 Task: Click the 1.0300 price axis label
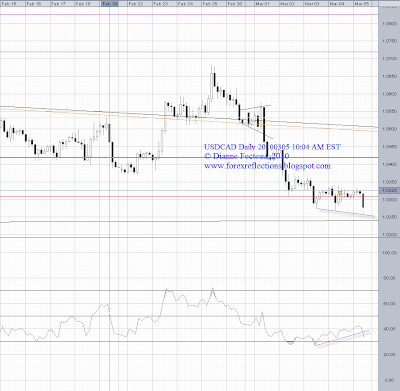(390, 200)
